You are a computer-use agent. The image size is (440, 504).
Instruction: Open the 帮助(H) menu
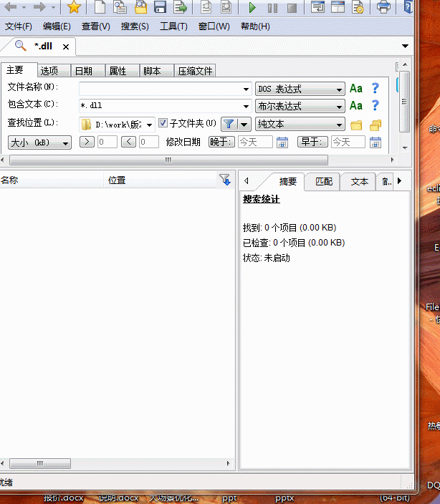click(255, 26)
